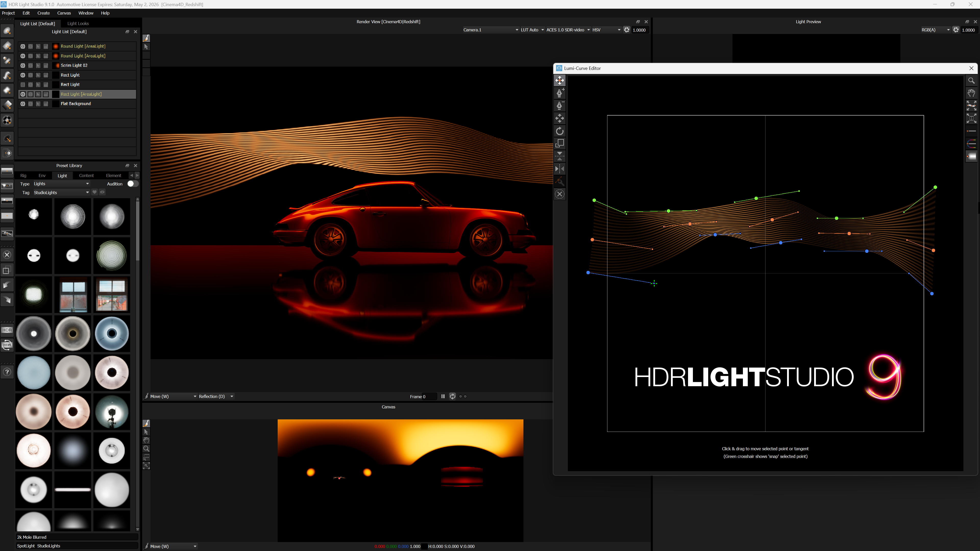Toggle solo on second Round Light [AreaLight]

[x=30, y=56]
